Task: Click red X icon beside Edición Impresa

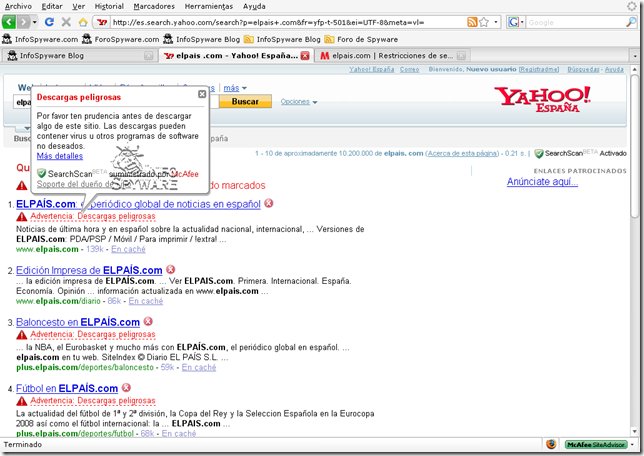Action: point(170,269)
